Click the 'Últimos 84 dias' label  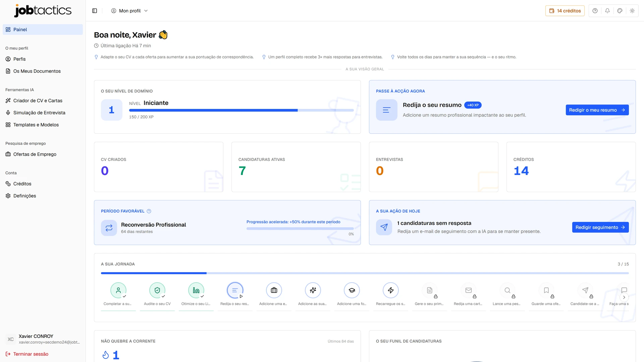pyautogui.click(x=341, y=341)
